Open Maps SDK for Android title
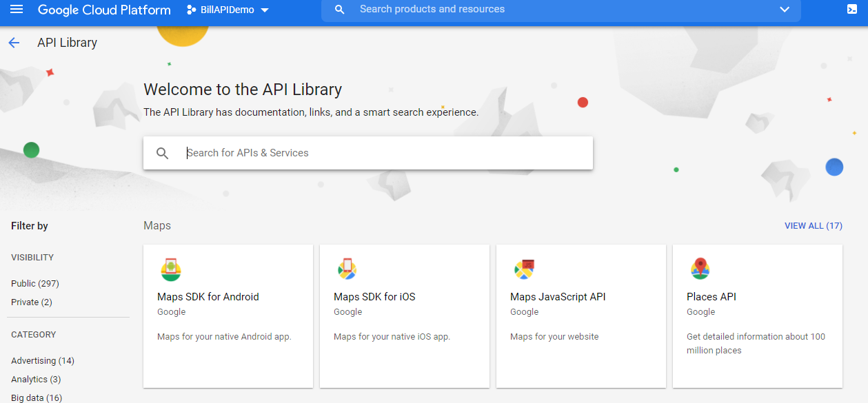This screenshot has width=868, height=403. pyautogui.click(x=208, y=297)
